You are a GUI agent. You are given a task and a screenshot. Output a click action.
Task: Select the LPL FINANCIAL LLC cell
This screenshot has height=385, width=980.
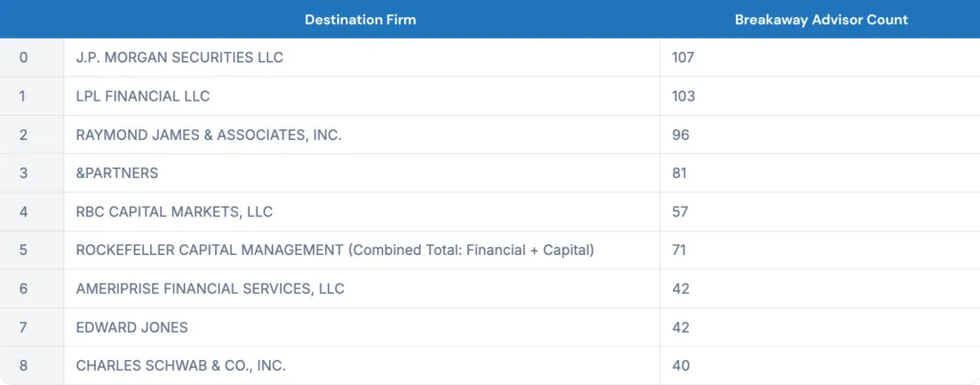coord(362,96)
